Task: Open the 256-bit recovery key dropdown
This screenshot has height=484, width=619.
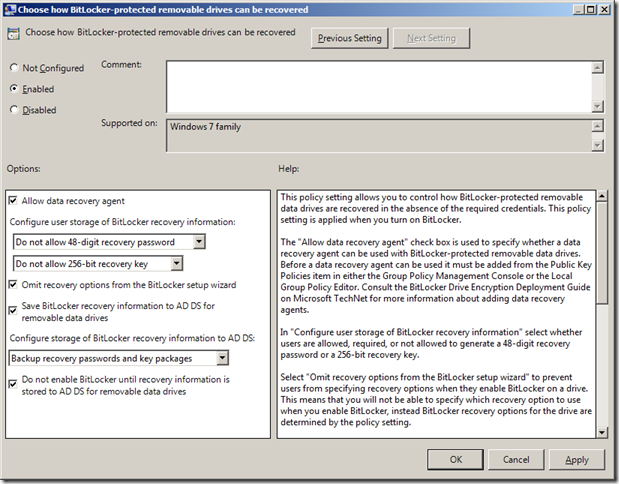Action: point(177,263)
